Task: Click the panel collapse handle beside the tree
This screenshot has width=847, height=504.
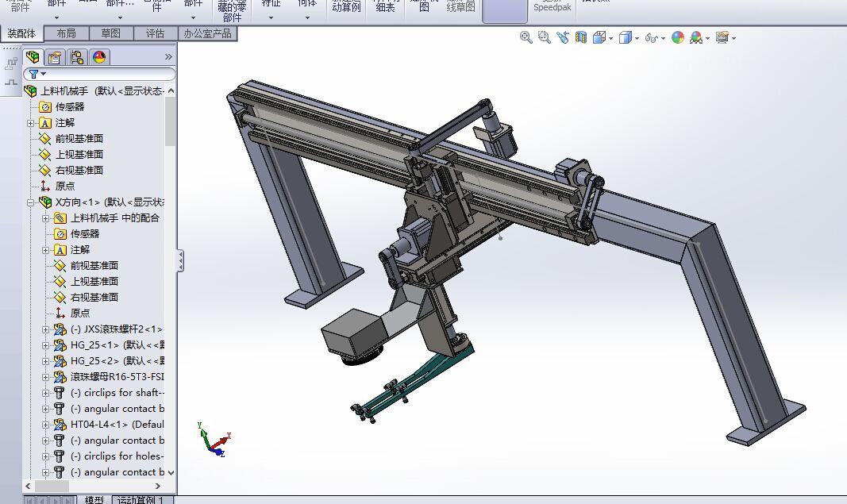Action: [x=180, y=261]
